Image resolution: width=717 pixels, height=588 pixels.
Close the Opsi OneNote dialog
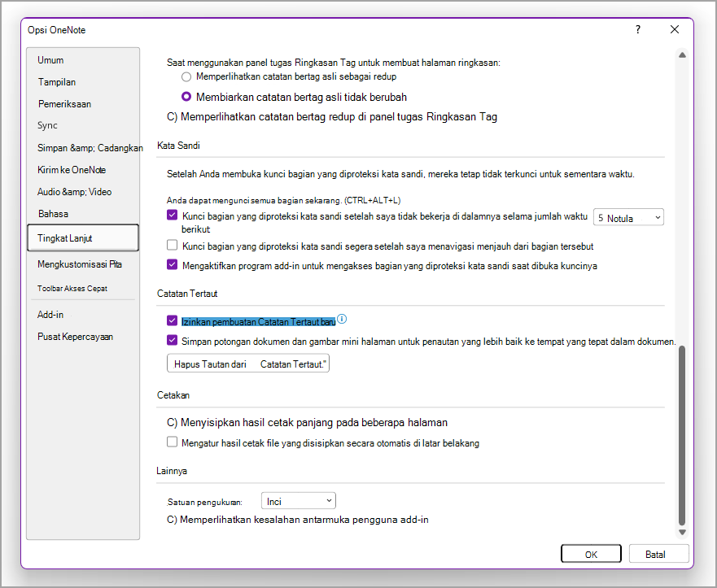(675, 30)
